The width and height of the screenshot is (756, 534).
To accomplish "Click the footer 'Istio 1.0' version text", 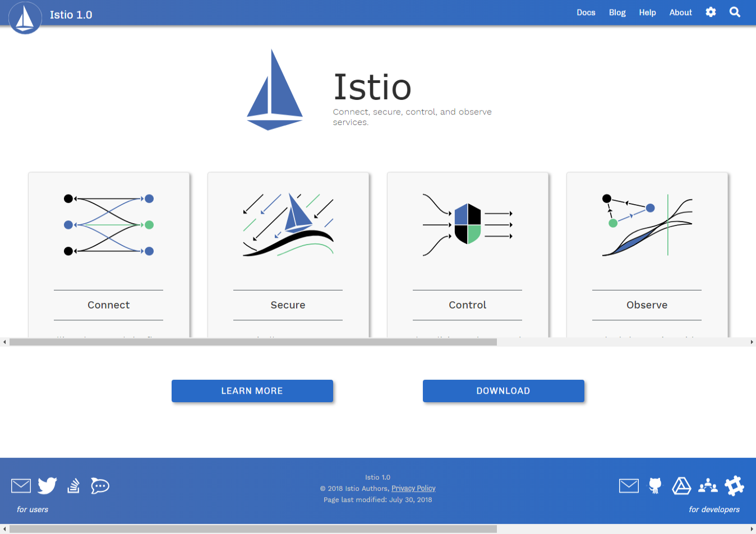I will click(377, 477).
